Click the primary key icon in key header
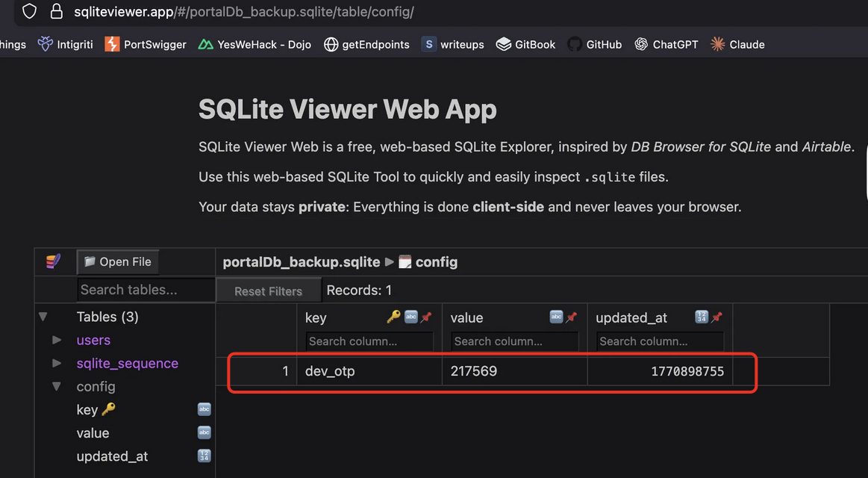The width and height of the screenshot is (868, 478). pyautogui.click(x=393, y=317)
